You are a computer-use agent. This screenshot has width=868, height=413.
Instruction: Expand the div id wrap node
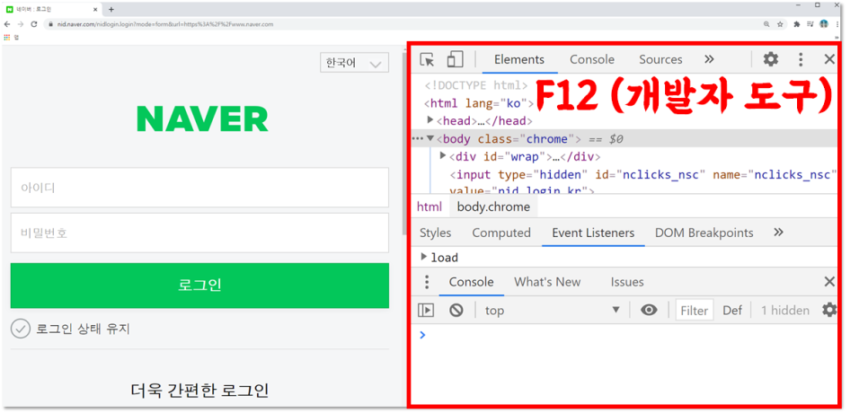click(x=443, y=156)
